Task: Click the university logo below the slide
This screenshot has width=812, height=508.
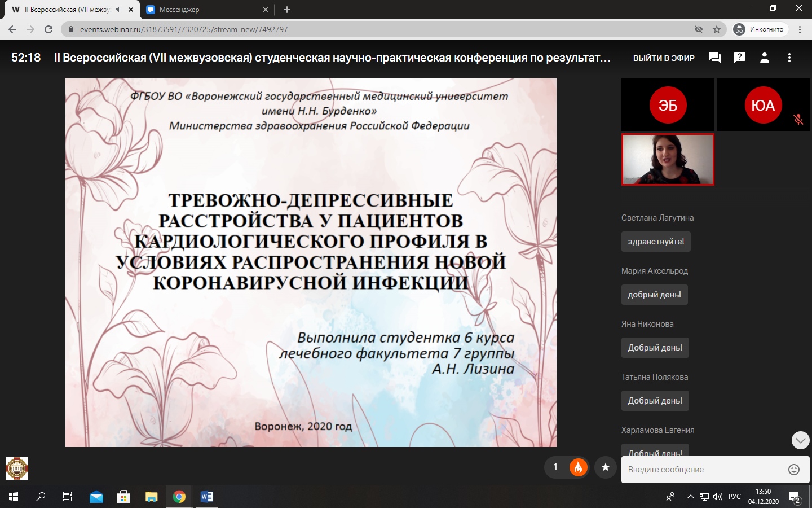Action: coord(17,468)
